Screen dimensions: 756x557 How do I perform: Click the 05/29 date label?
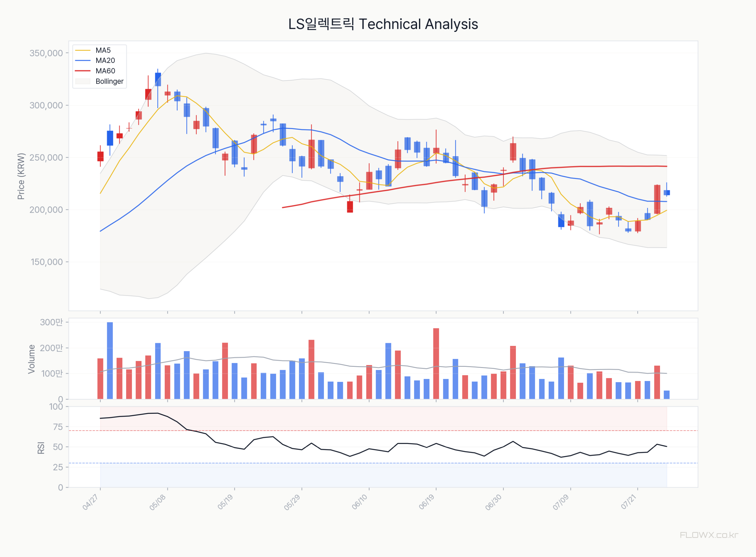(x=292, y=502)
